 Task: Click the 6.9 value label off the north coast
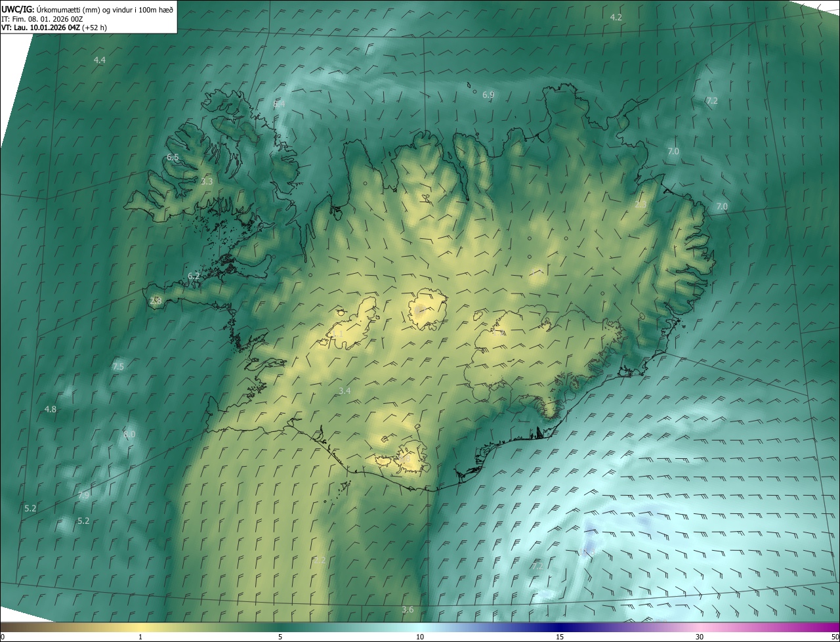point(488,95)
